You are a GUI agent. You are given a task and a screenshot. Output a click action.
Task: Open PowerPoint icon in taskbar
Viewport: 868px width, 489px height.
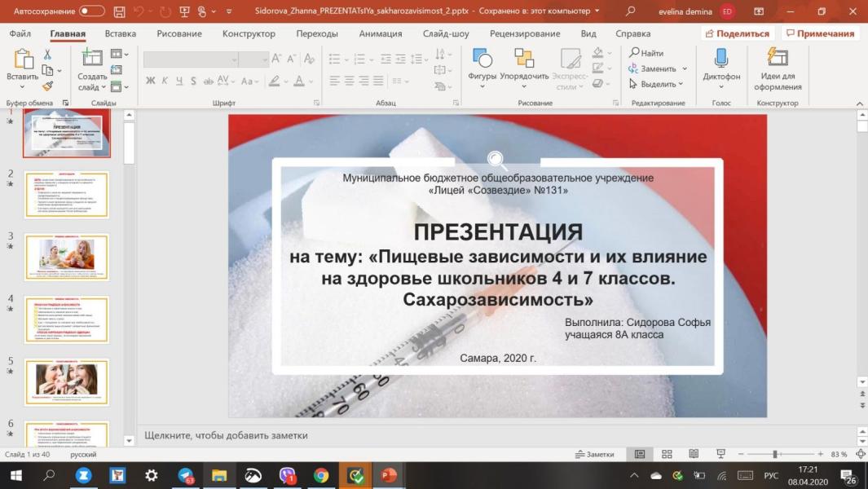(x=389, y=475)
